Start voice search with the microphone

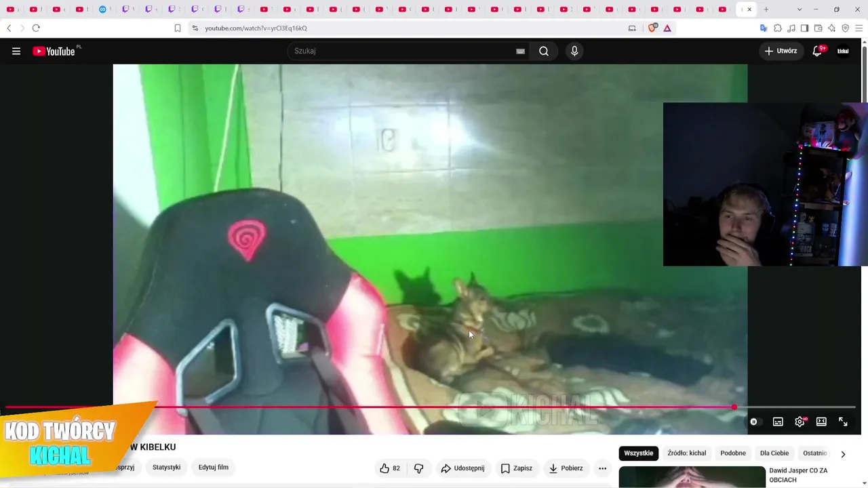[x=574, y=51]
